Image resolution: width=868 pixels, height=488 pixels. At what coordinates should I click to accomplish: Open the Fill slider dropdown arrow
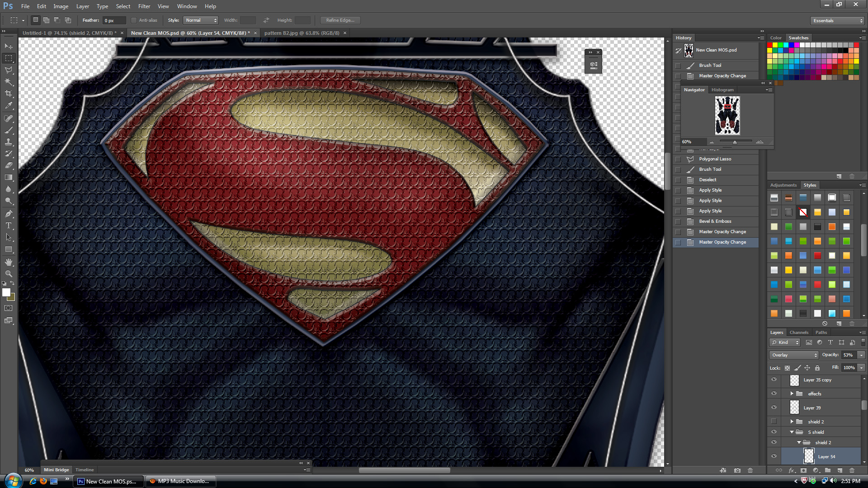point(861,368)
